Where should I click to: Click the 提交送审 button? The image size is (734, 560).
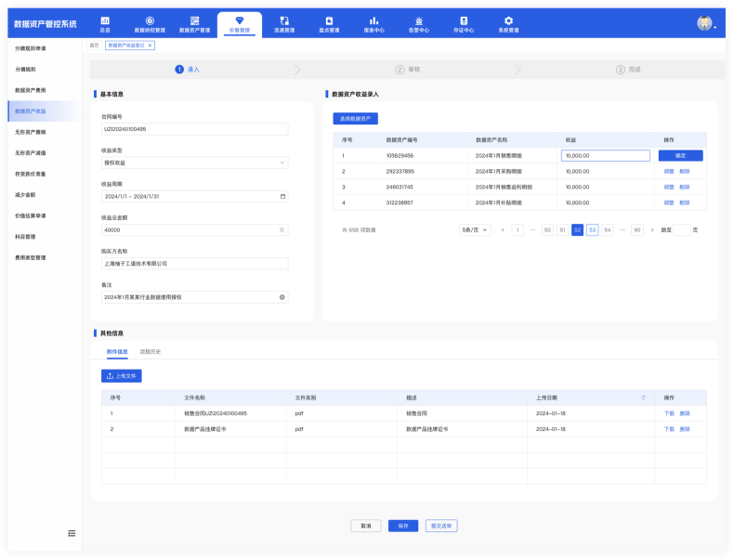click(441, 526)
